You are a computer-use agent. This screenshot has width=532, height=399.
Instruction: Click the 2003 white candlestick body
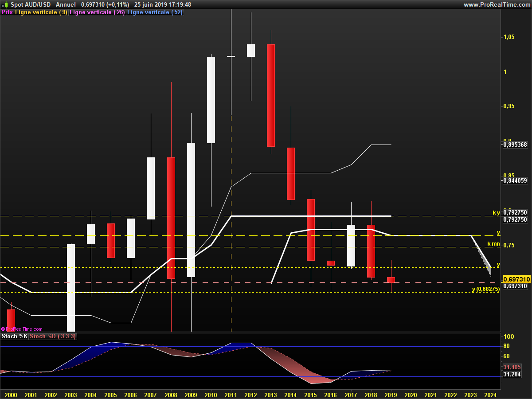tap(71, 288)
